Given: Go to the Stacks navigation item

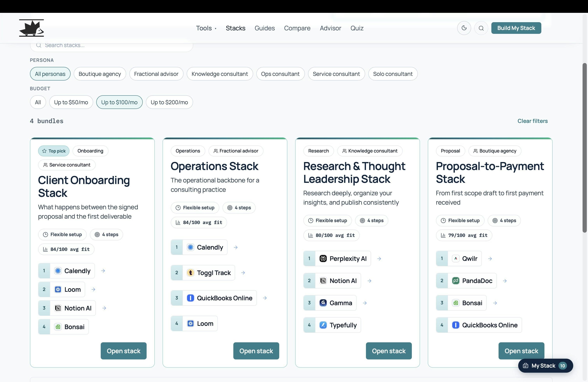Looking at the screenshot, I should [x=235, y=28].
